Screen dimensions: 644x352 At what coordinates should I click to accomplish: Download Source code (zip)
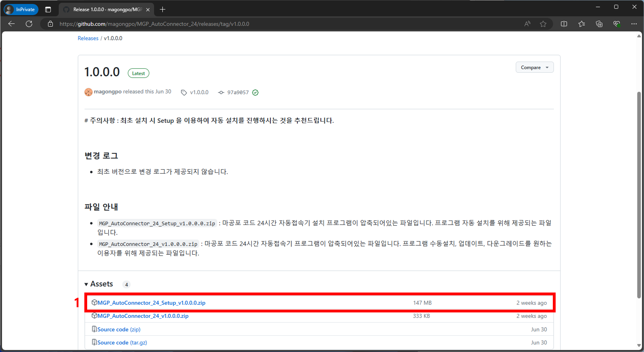pos(119,329)
